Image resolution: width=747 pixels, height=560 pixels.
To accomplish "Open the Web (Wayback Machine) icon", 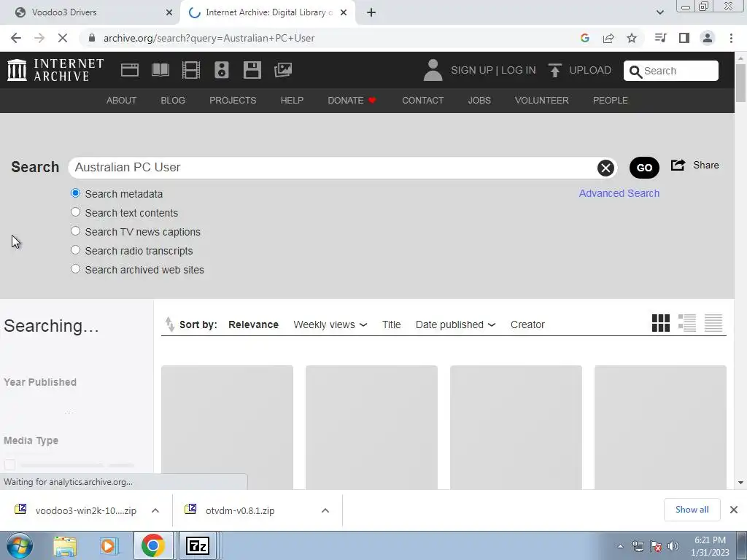I will point(130,70).
